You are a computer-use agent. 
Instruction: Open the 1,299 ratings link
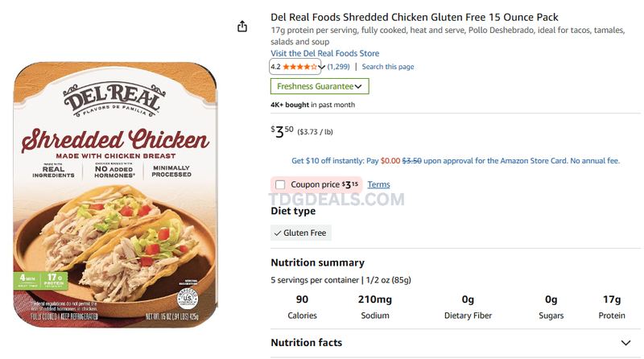tap(338, 67)
